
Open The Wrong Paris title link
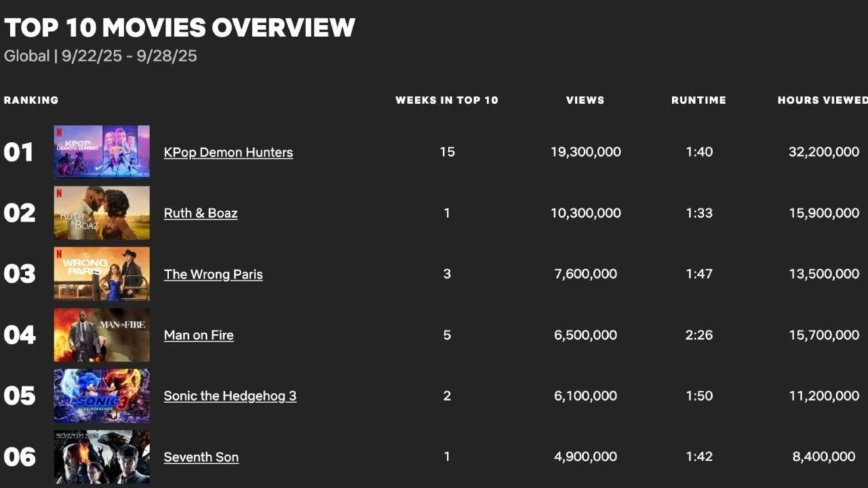pos(213,274)
